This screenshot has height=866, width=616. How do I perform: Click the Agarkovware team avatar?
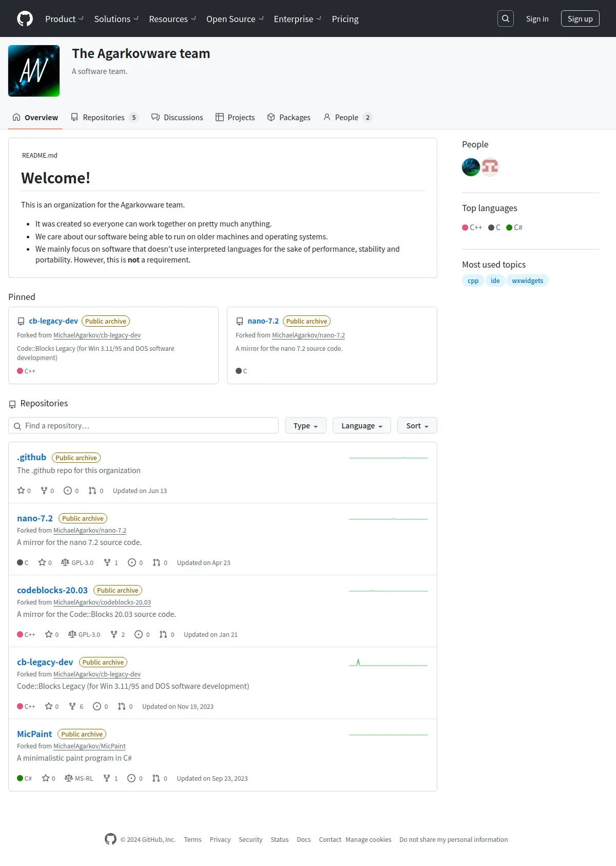click(x=34, y=71)
